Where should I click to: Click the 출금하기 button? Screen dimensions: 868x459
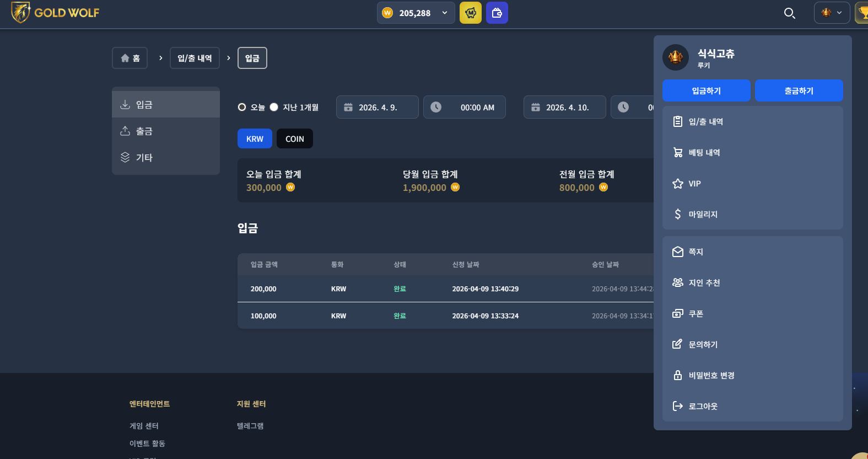[799, 90]
